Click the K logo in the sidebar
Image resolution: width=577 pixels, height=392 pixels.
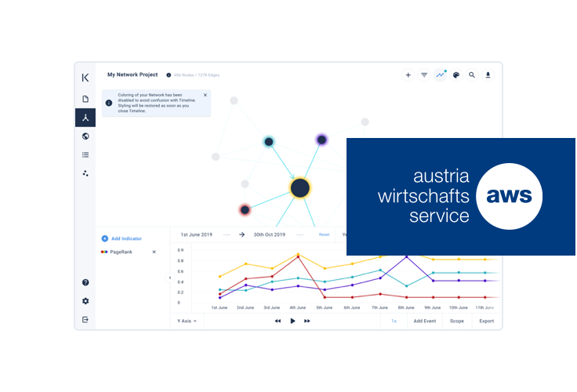click(x=85, y=78)
